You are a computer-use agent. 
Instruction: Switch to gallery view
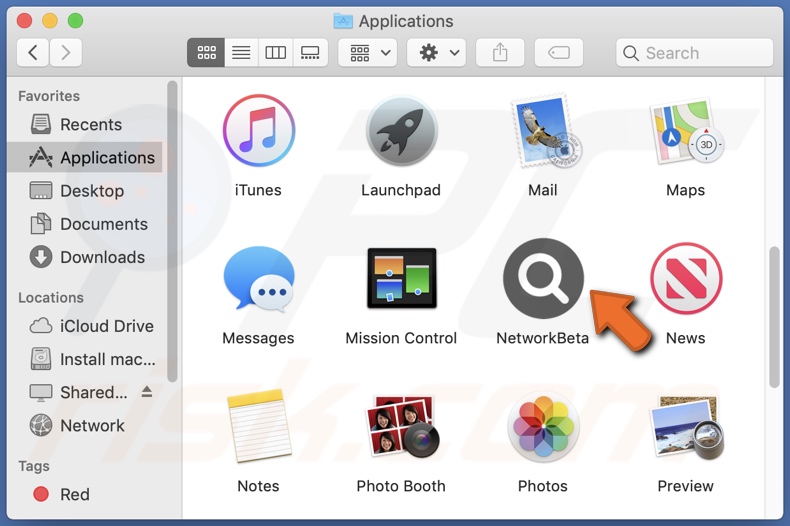[310, 52]
